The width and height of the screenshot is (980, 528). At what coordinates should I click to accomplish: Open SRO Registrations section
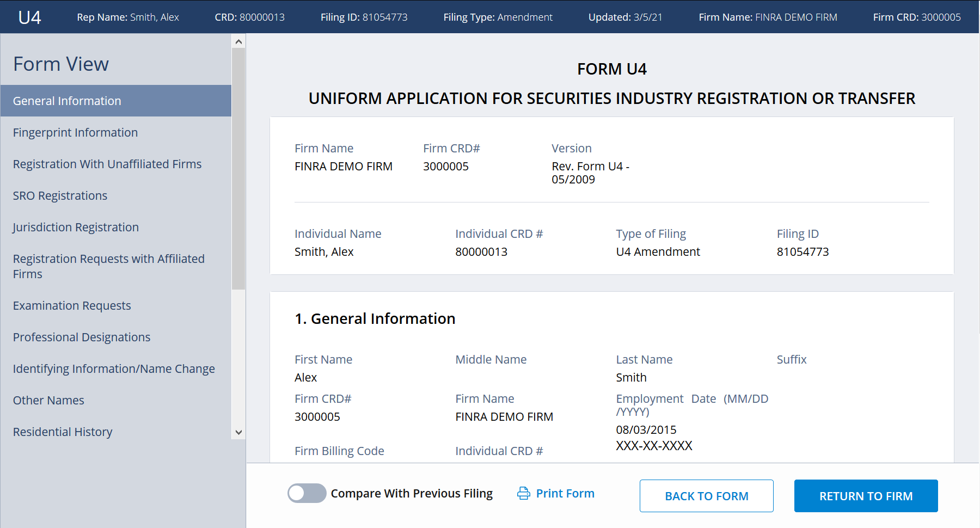click(60, 195)
